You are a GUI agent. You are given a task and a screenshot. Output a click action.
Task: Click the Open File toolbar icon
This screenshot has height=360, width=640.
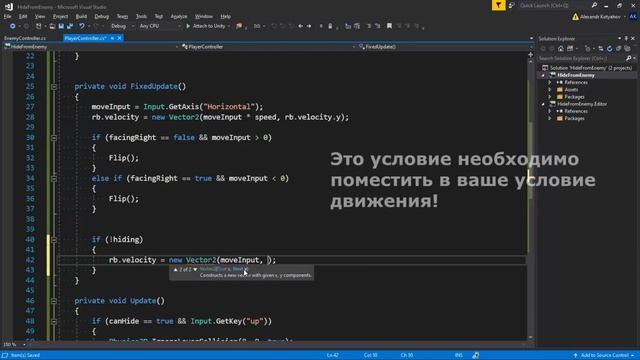click(52, 26)
